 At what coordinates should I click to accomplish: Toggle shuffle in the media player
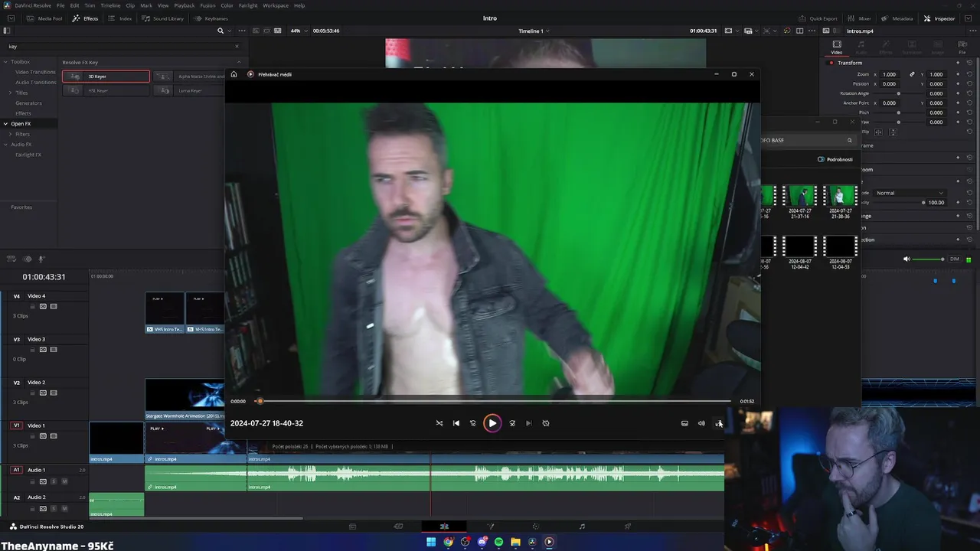(x=439, y=423)
